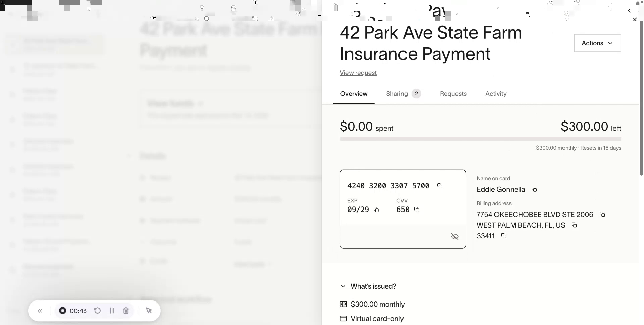Click the spending progress bar
The width and height of the screenshot is (644, 325).
pyautogui.click(x=480, y=139)
